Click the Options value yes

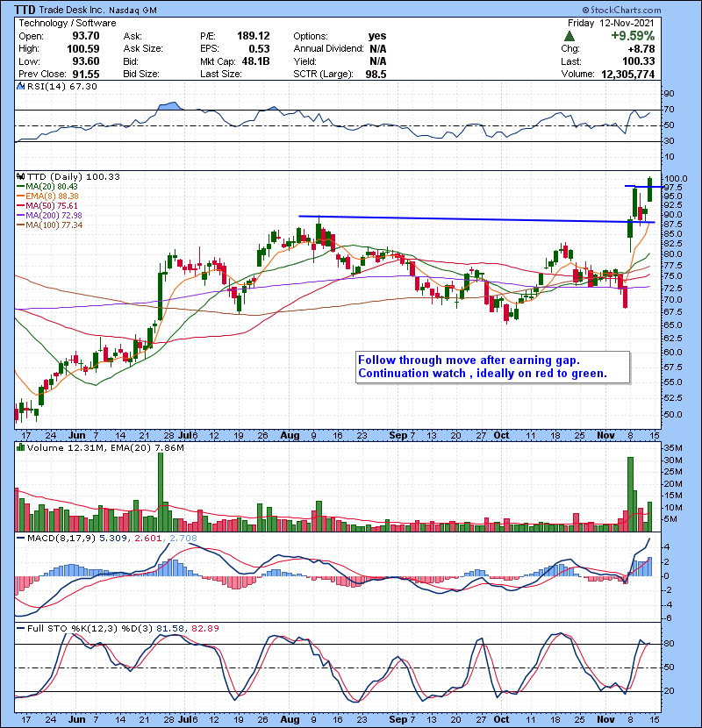pos(377,36)
